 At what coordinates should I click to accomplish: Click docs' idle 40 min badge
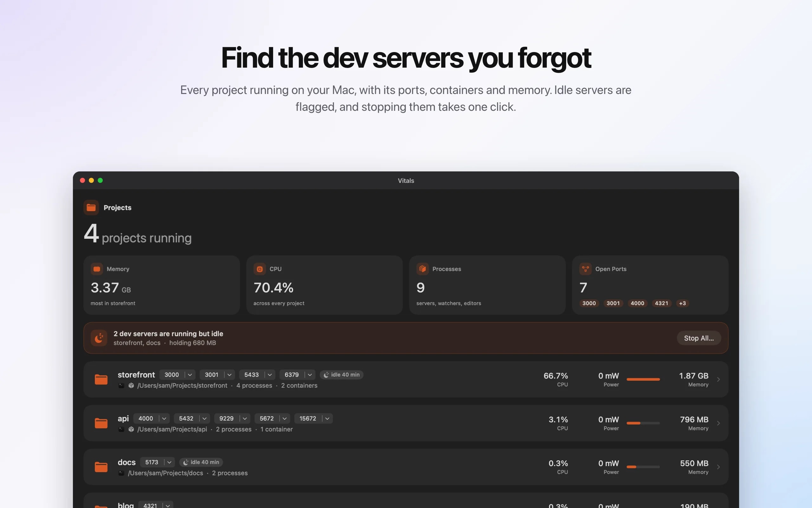[x=201, y=462]
